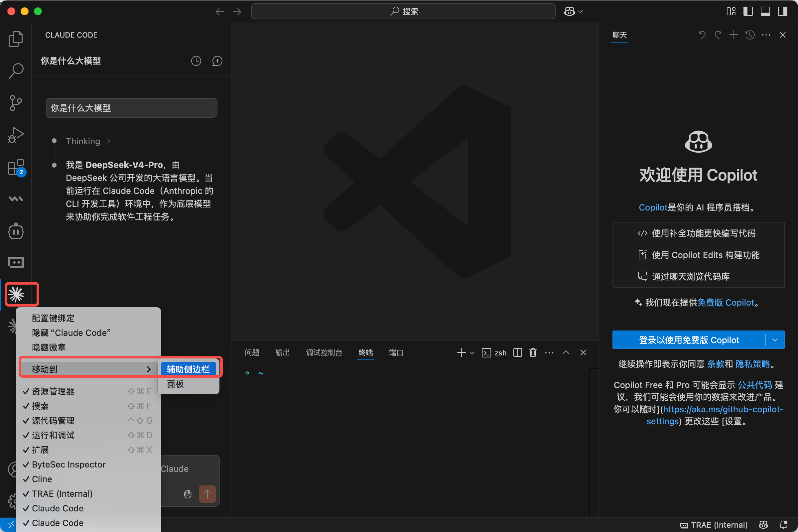The height and width of the screenshot is (532, 798).
Task: Kill terminal with trash icon
Action: coord(533,352)
